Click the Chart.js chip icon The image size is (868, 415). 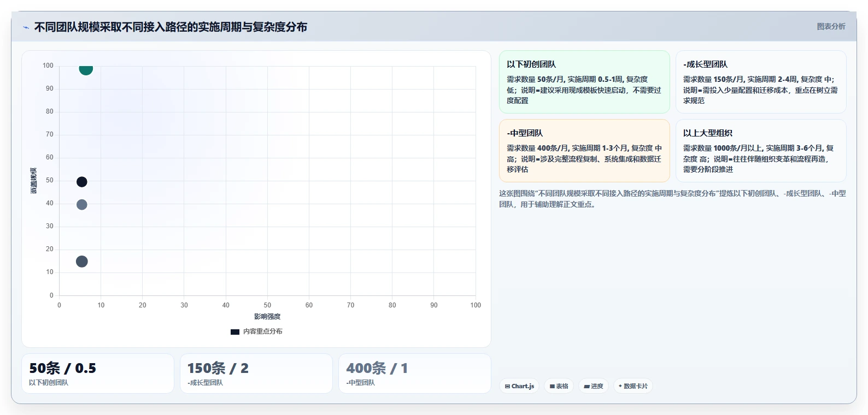[507, 386]
